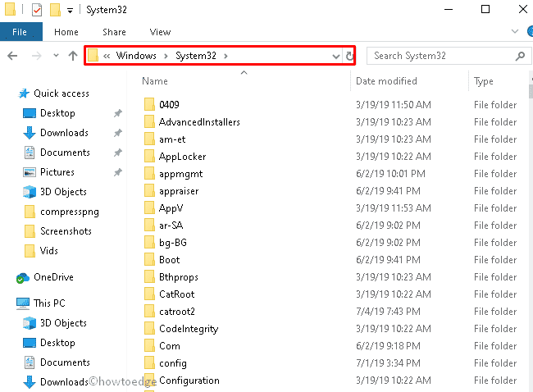This screenshot has height=392, width=533.
Task: Click the Windows breadcrumb in address bar
Action: click(x=135, y=56)
